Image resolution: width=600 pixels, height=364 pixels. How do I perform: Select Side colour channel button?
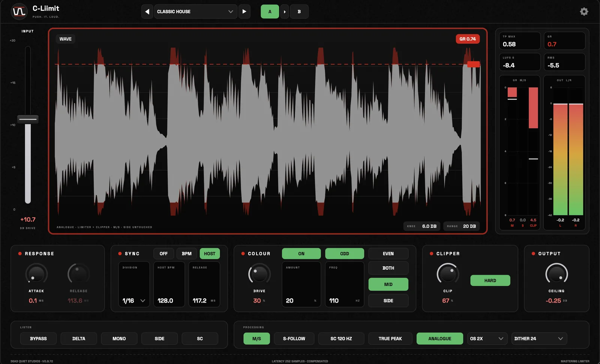pyautogui.click(x=388, y=301)
